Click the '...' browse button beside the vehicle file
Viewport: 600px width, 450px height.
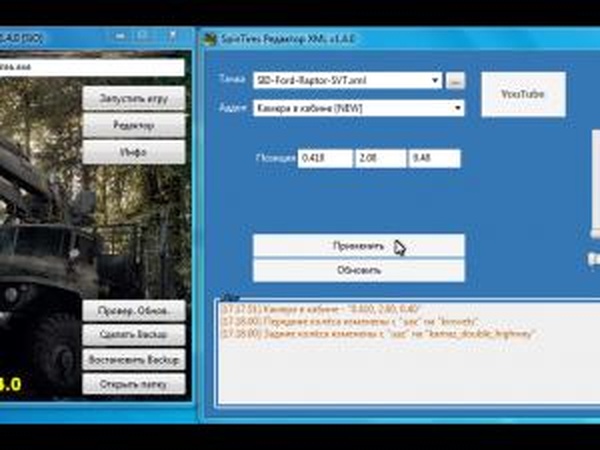coord(455,80)
